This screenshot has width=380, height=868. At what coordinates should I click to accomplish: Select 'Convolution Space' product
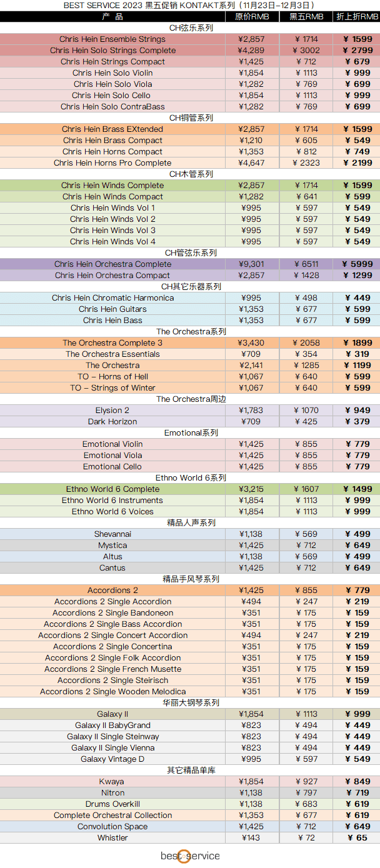coord(112,827)
